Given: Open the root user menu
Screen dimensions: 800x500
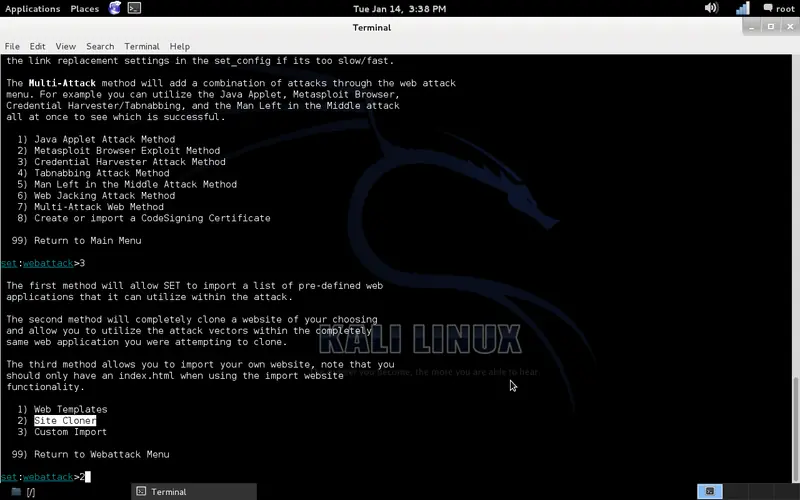Looking at the screenshot, I should (779, 8).
